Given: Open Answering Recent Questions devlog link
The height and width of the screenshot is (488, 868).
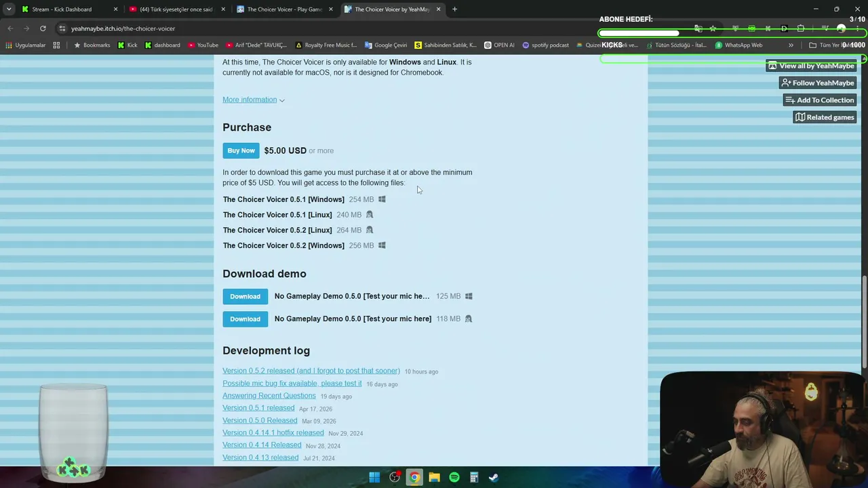Looking at the screenshot, I should pos(269,396).
